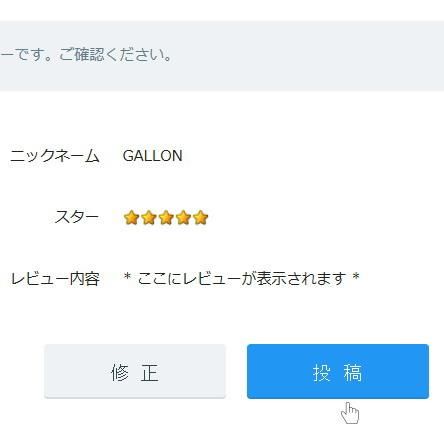Click the trailing asterisk after されます
The image size is (444, 444).
point(356,276)
